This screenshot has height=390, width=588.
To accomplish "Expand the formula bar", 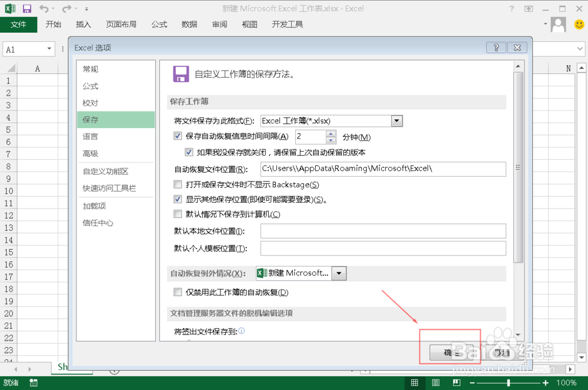I will (x=580, y=49).
